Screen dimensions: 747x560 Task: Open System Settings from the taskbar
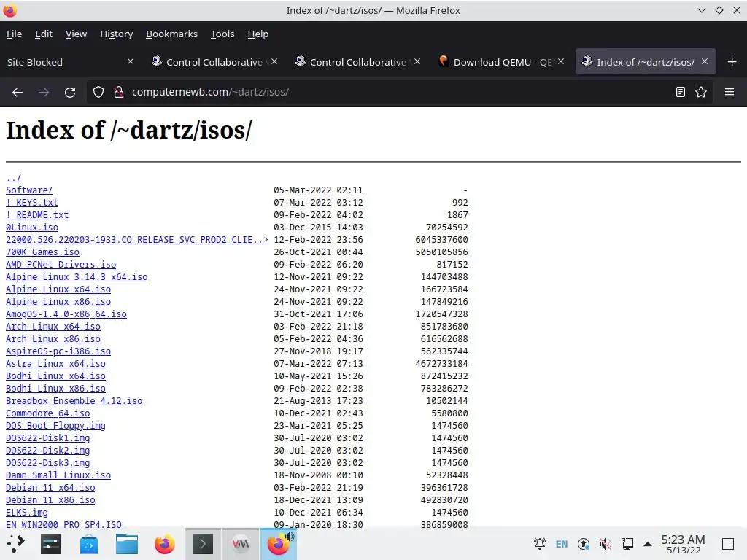click(51, 544)
